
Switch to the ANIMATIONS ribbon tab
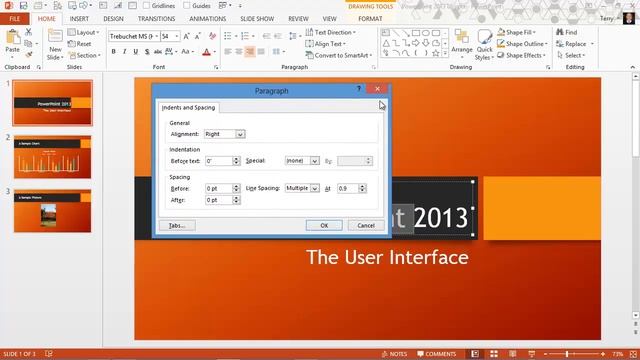click(x=207, y=19)
